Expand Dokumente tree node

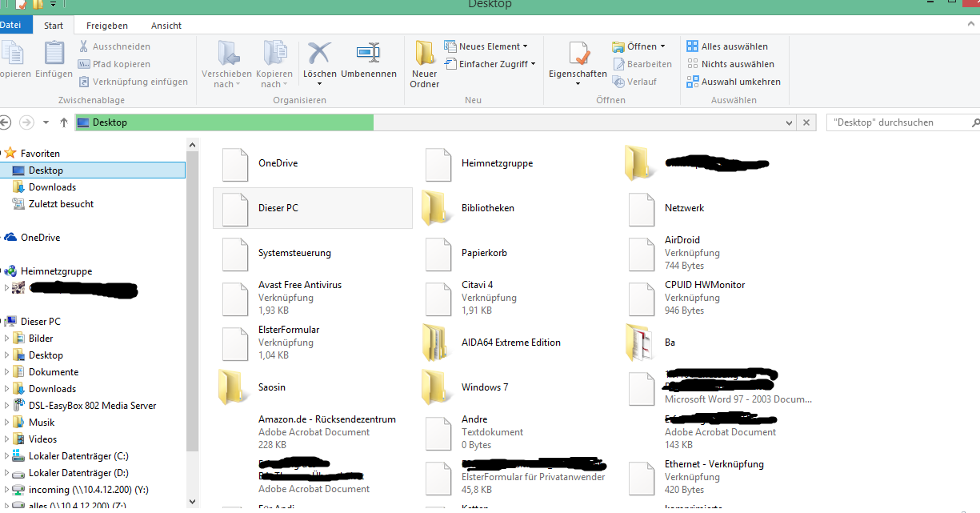point(7,372)
